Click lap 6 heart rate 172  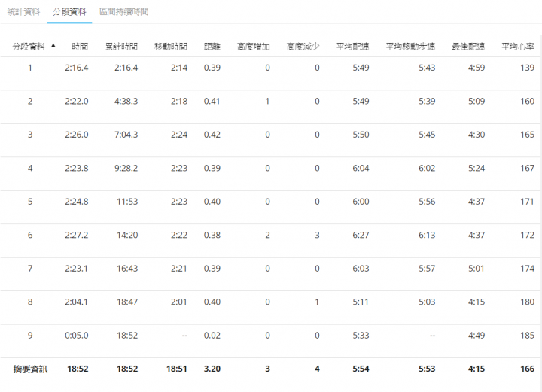coord(528,236)
